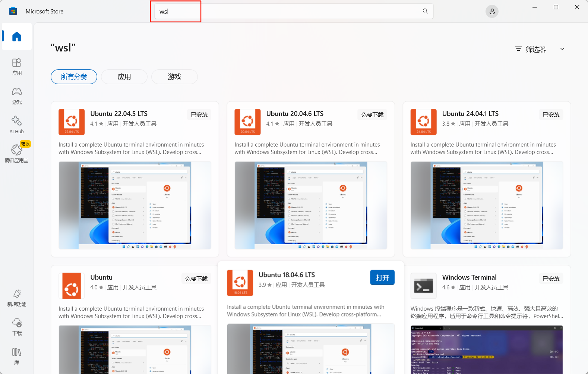Click the search magnifier icon
The width and height of the screenshot is (588, 374).
click(425, 11)
